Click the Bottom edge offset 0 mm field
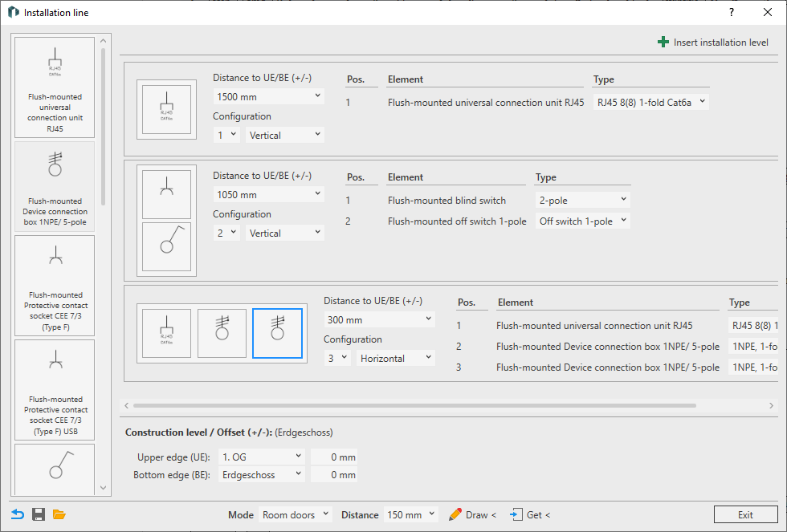Image resolution: width=787 pixels, height=532 pixels. [334, 474]
